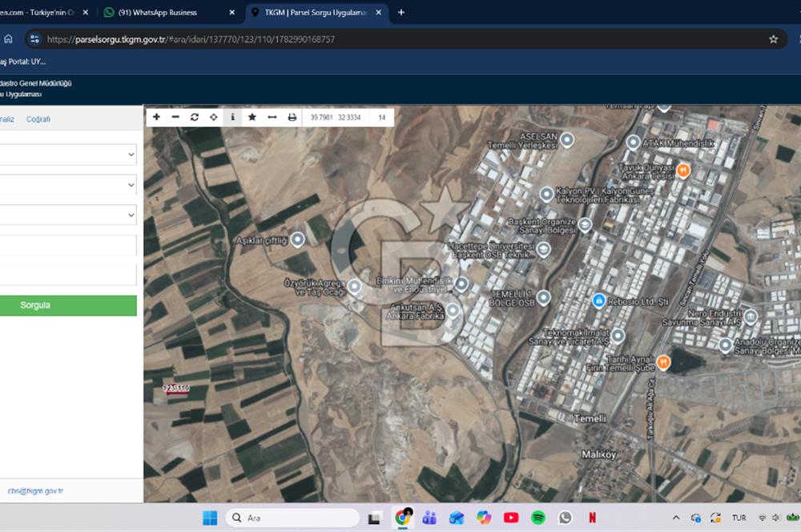Go to browser home page icon
This screenshot has width=801, height=532.
coord(8,39)
